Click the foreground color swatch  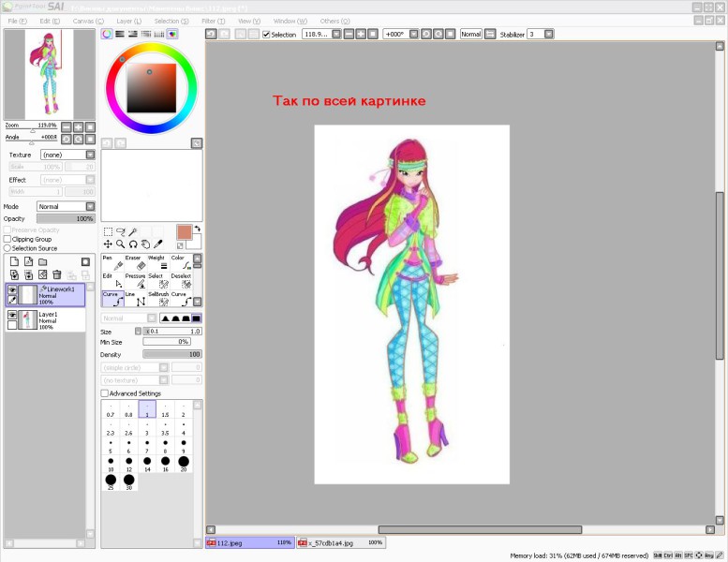pyautogui.click(x=184, y=232)
